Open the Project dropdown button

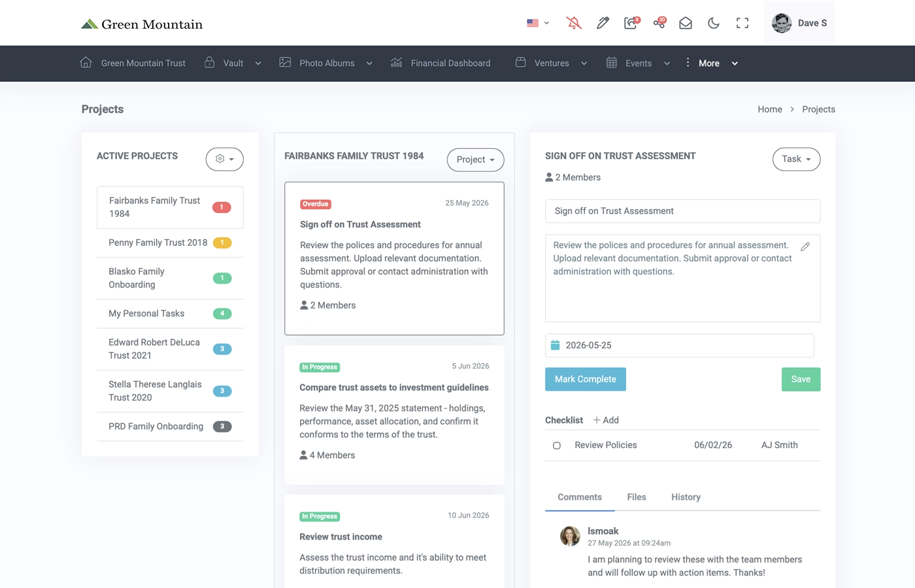point(475,159)
